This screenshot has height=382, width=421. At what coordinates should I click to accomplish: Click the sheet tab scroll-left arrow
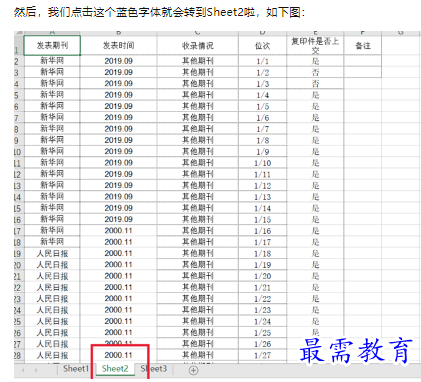(x=23, y=370)
